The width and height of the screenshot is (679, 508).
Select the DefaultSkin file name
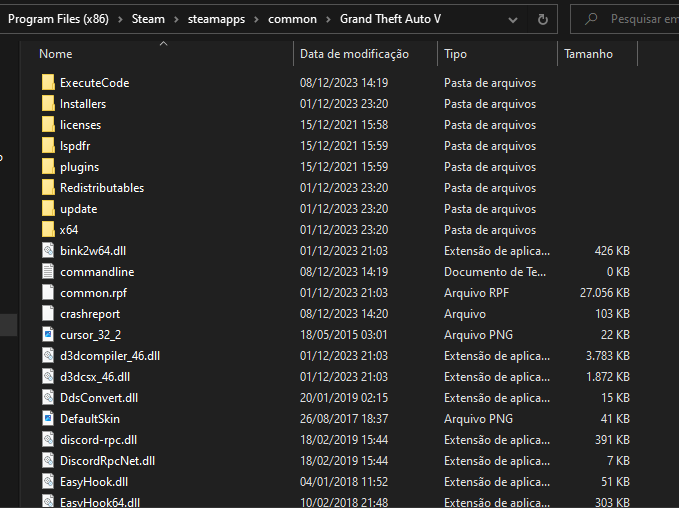pyautogui.click(x=90, y=419)
